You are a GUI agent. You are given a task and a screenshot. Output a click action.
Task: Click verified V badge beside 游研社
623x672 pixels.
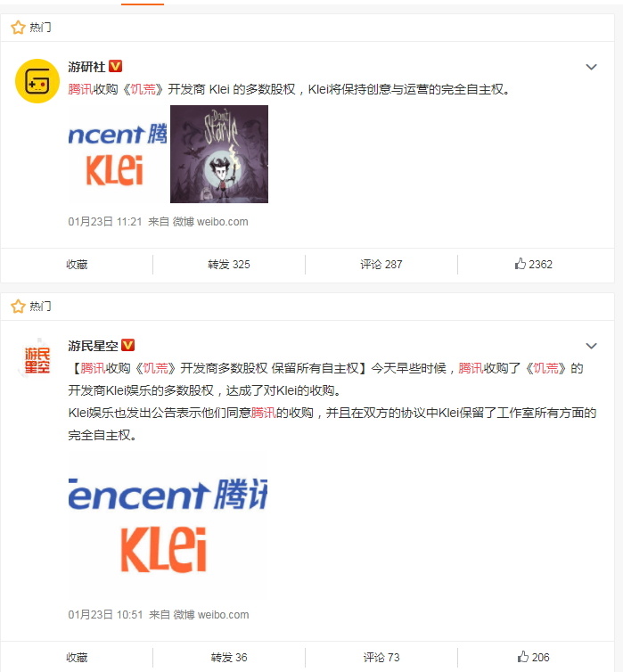coord(116,67)
